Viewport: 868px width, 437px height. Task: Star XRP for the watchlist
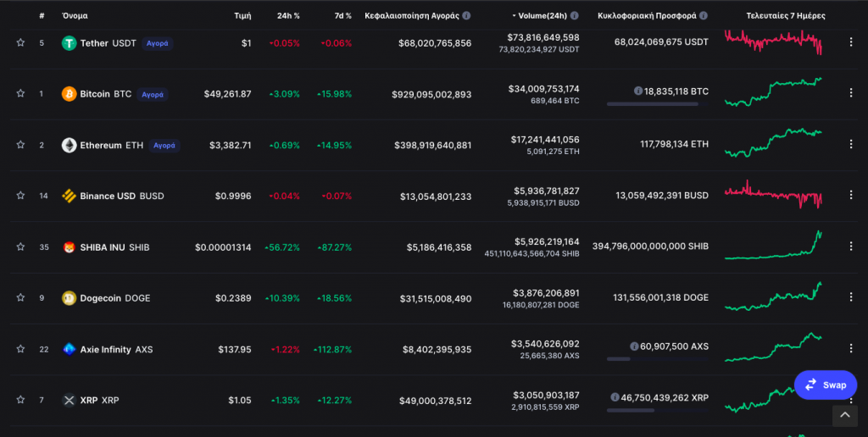pyautogui.click(x=20, y=400)
